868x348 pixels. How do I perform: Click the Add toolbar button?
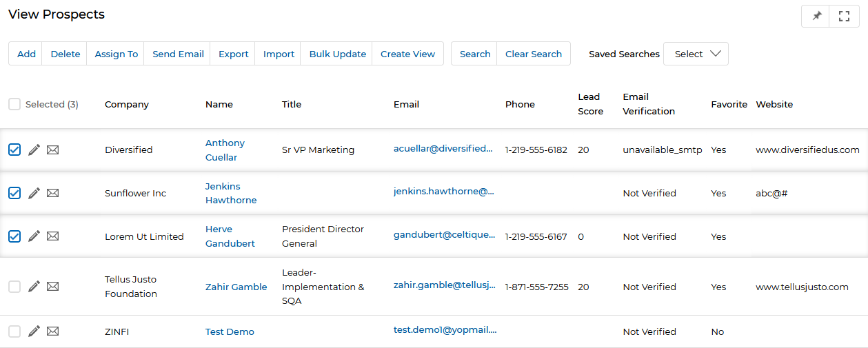26,54
